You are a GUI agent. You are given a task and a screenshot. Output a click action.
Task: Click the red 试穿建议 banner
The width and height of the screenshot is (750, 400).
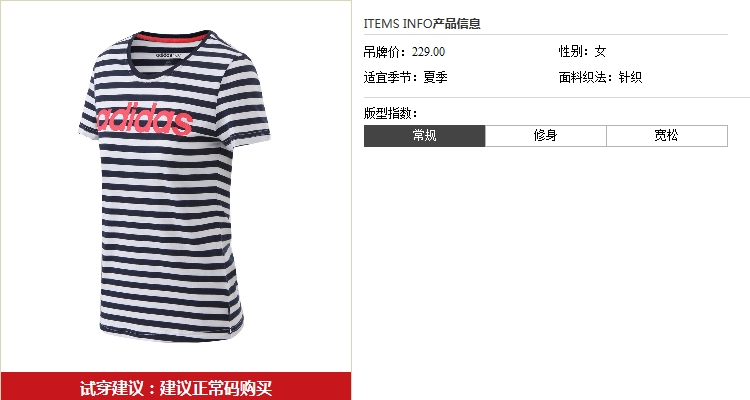(176, 386)
